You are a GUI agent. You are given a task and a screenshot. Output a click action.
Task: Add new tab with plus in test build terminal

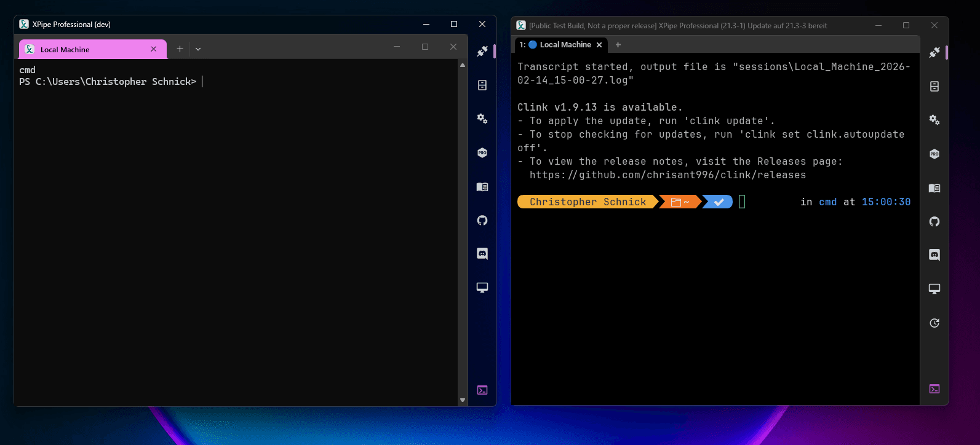[618, 45]
